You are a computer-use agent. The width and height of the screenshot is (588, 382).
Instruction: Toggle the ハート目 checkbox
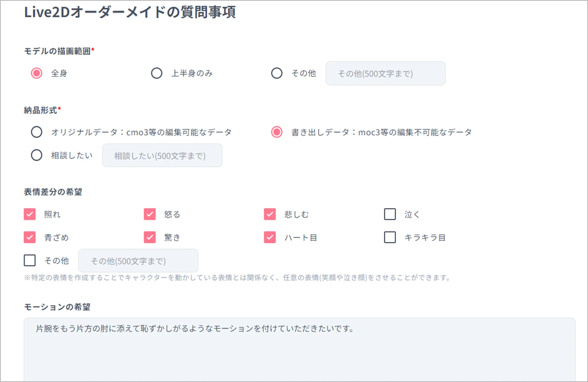pos(270,237)
